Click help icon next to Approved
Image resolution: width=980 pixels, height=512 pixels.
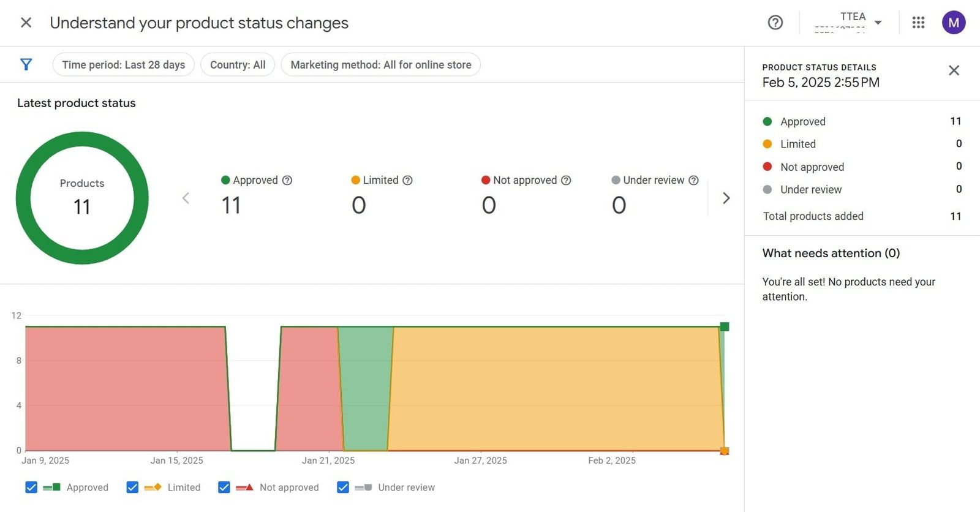click(x=287, y=180)
